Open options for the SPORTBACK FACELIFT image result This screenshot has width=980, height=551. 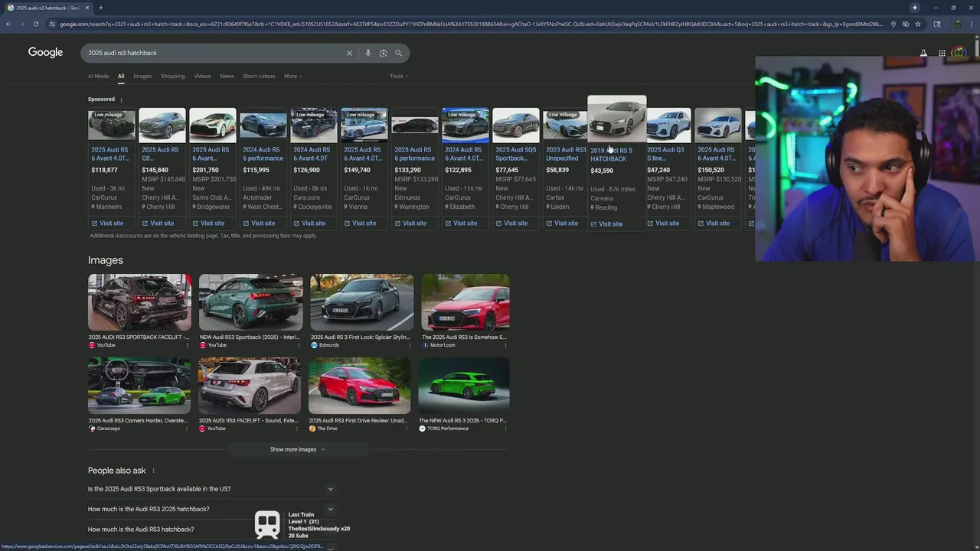point(188,345)
